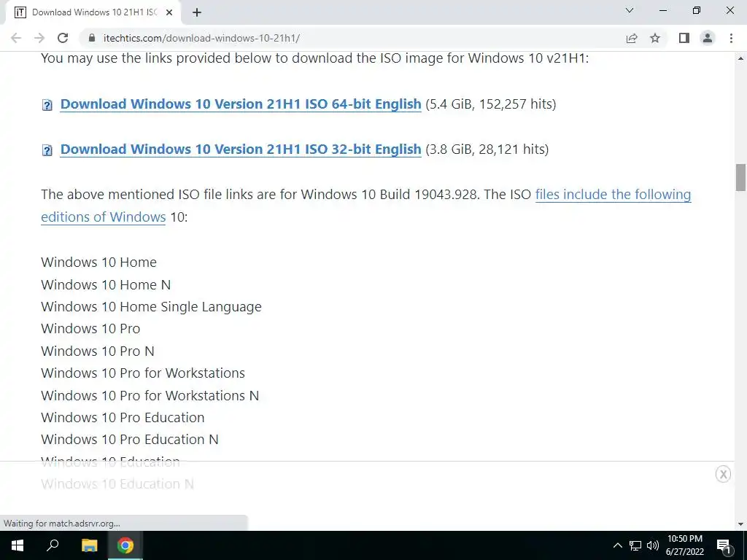The image size is (747, 560).
Task: Download Windows 10 21H1 ISO 64-bit English
Action: [x=241, y=104]
